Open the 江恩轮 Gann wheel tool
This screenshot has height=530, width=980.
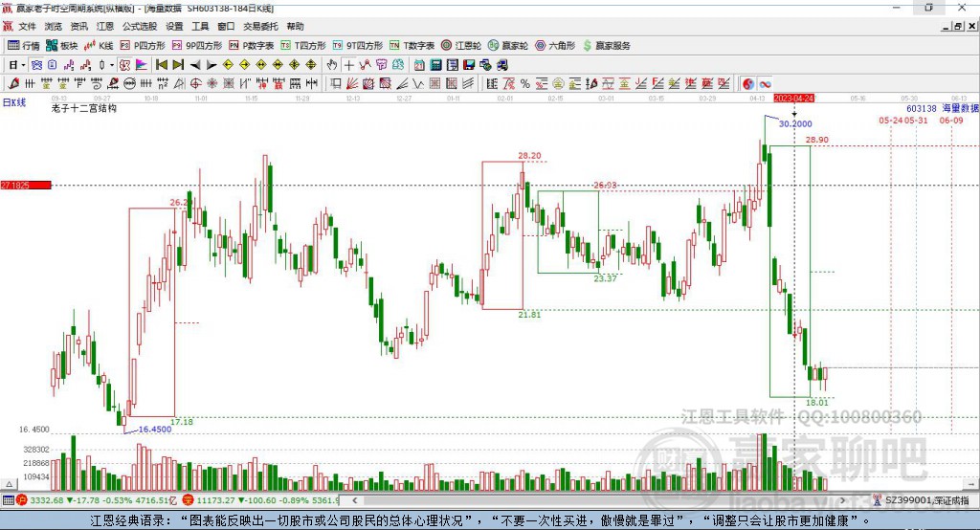click(x=461, y=46)
